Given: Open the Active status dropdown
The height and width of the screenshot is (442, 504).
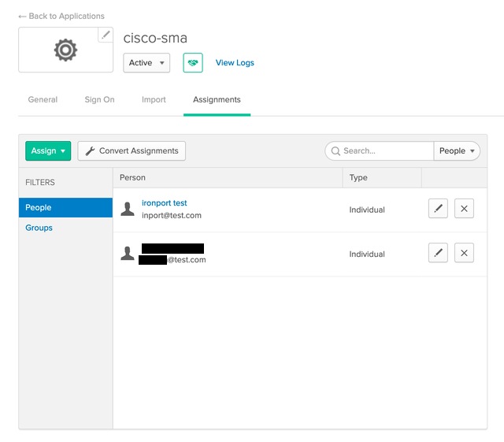Looking at the screenshot, I should point(146,63).
